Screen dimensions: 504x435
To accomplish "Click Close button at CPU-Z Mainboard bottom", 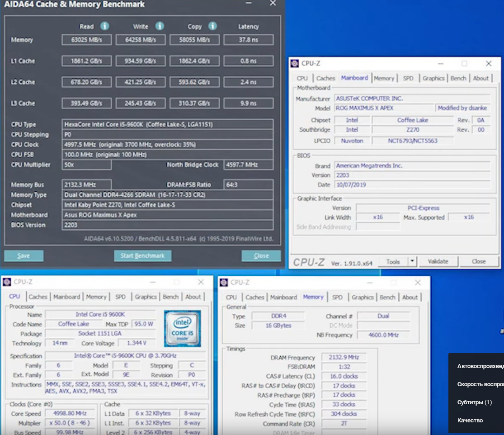I will tap(479, 261).
